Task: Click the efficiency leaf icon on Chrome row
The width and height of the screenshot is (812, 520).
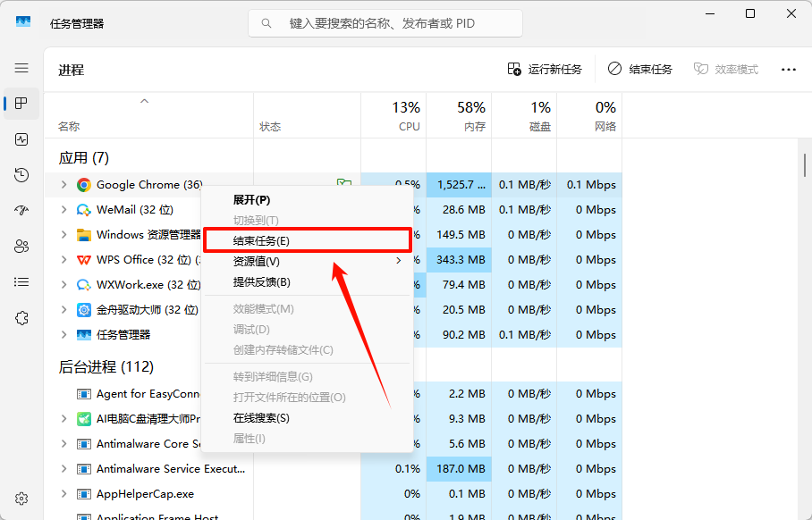Action: [x=344, y=184]
